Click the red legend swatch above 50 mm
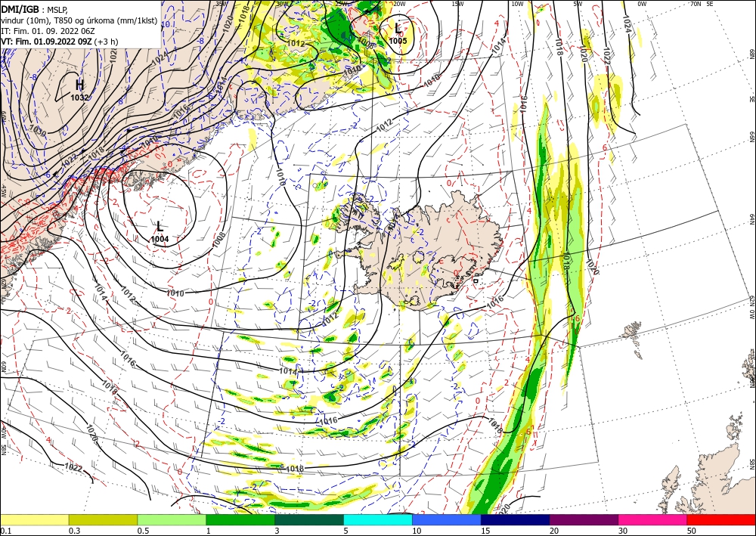The width and height of the screenshot is (756, 536). click(x=721, y=519)
